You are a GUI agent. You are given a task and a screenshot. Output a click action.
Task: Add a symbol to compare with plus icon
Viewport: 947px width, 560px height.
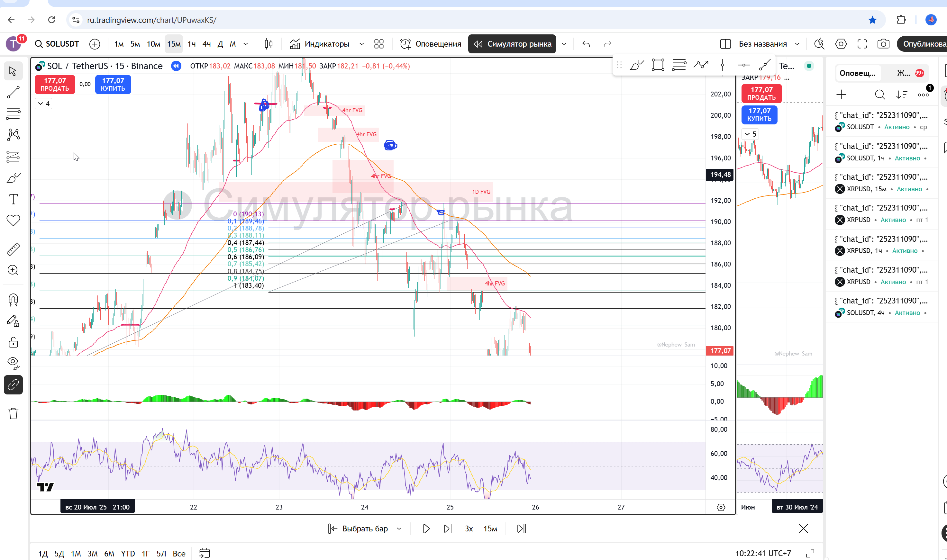[95, 44]
